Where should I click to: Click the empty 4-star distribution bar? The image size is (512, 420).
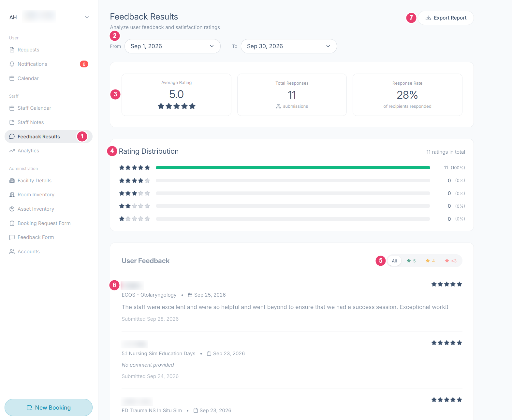[x=293, y=180]
